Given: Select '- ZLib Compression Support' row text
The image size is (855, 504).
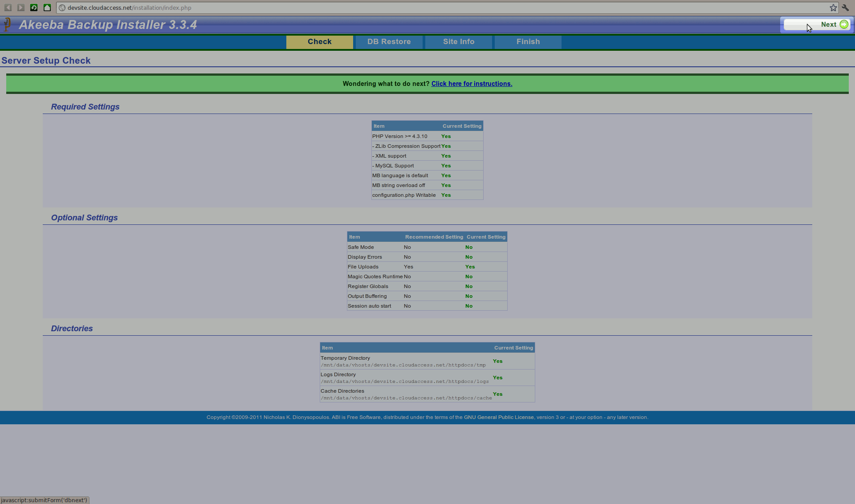Looking at the screenshot, I should [x=406, y=146].
